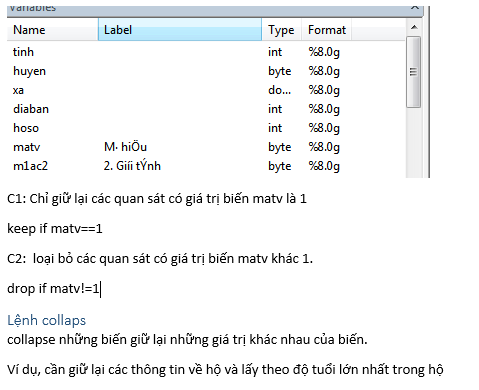Click the Name column header
The width and height of the screenshot is (479, 390).
[52, 30]
